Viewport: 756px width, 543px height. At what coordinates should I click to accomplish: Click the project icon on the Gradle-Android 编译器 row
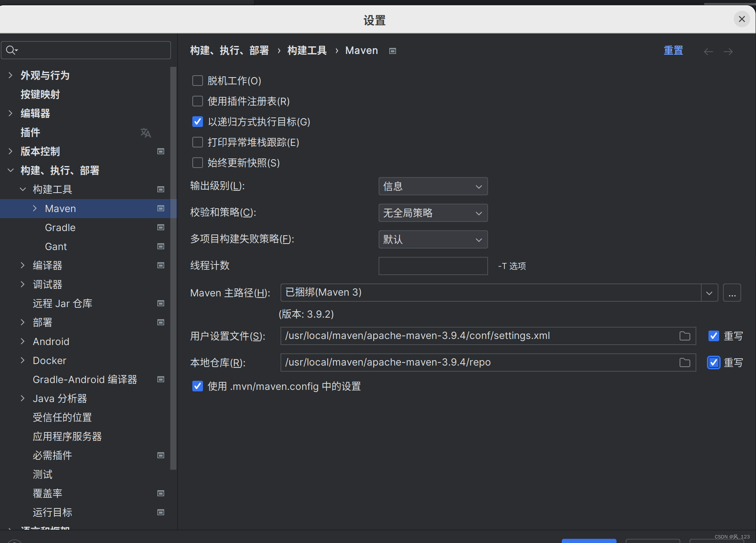(x=161, y=379)
